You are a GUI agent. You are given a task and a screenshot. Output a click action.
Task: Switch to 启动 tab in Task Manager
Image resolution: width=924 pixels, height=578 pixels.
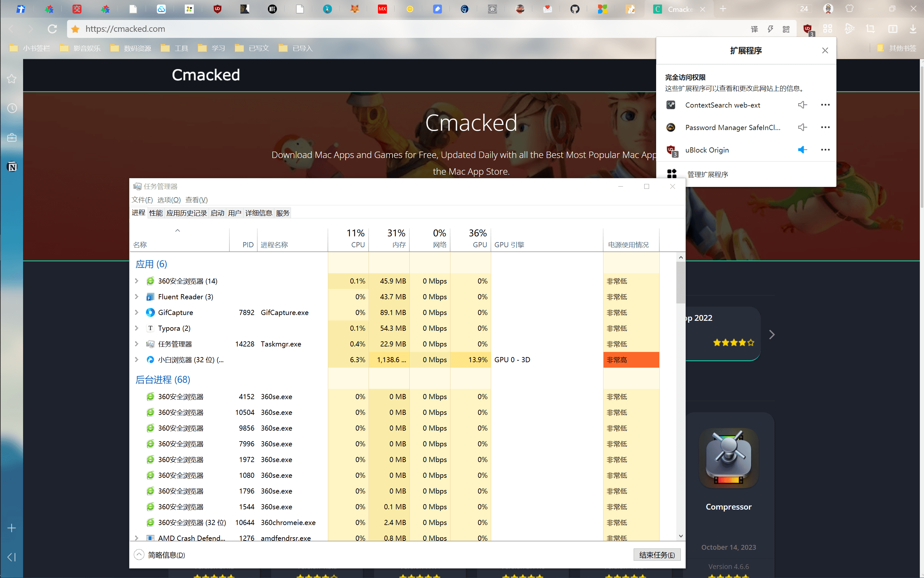(217, 213)
